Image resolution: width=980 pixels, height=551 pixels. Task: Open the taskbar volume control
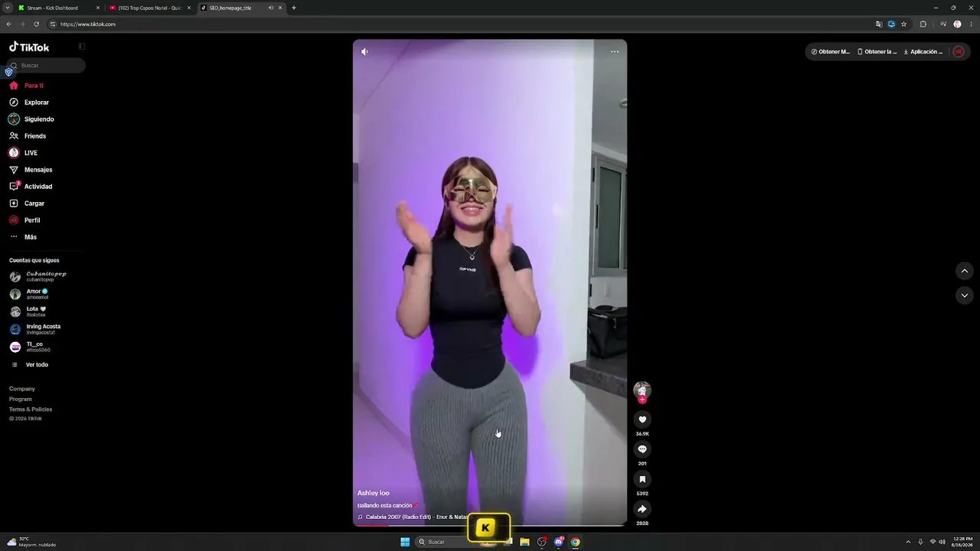tap(942, 542)
